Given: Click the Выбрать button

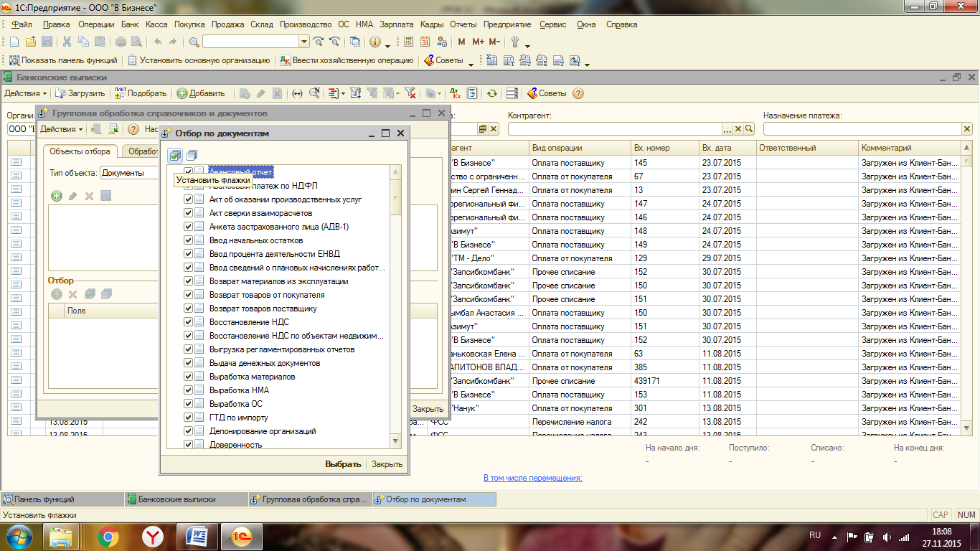Looking at the screenshot, I should tap(343, 464).
